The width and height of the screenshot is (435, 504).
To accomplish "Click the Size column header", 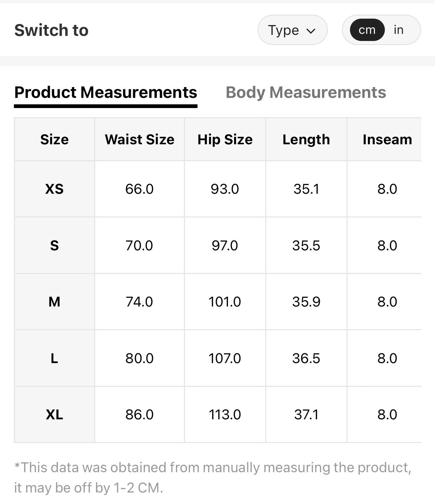I will [54, 140].
